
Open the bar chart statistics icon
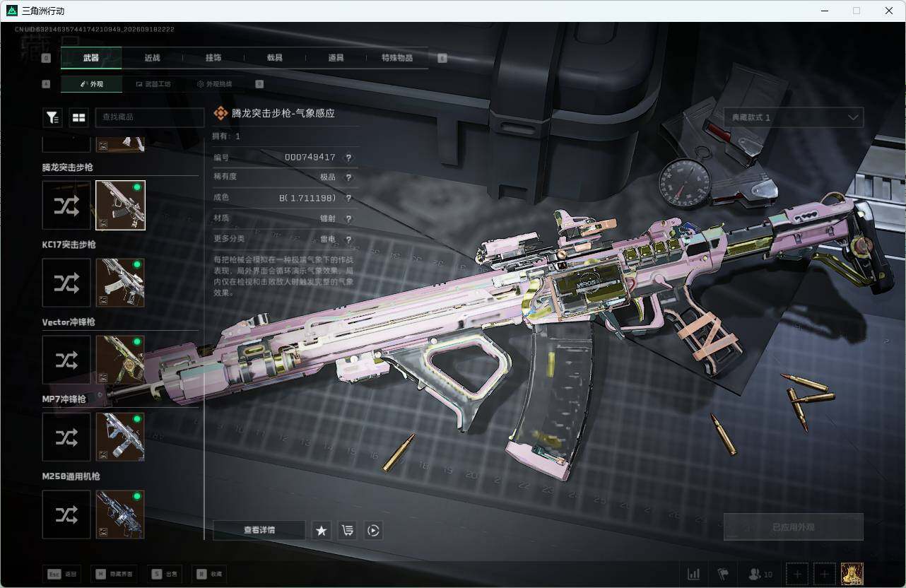[694, 574]
